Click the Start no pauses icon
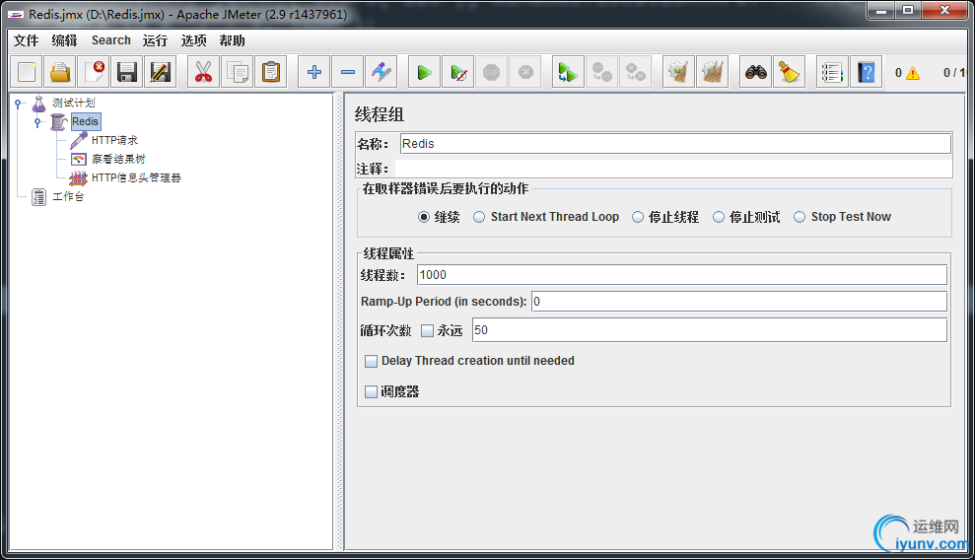This screenshot has width=975, height=560. [458, 72]
